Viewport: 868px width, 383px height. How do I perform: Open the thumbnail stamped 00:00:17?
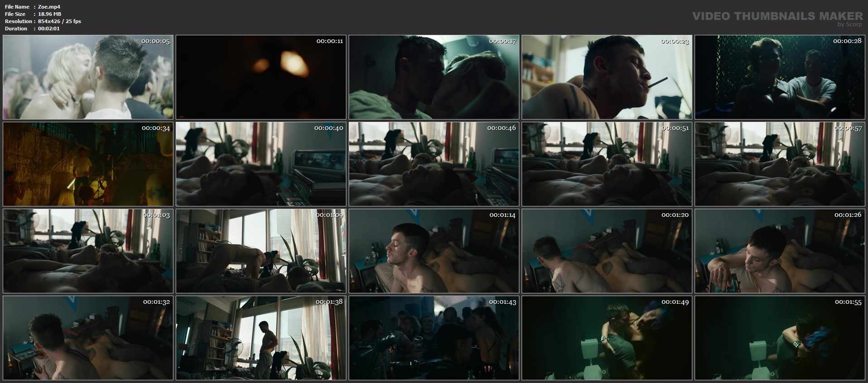tap(434, 77)
